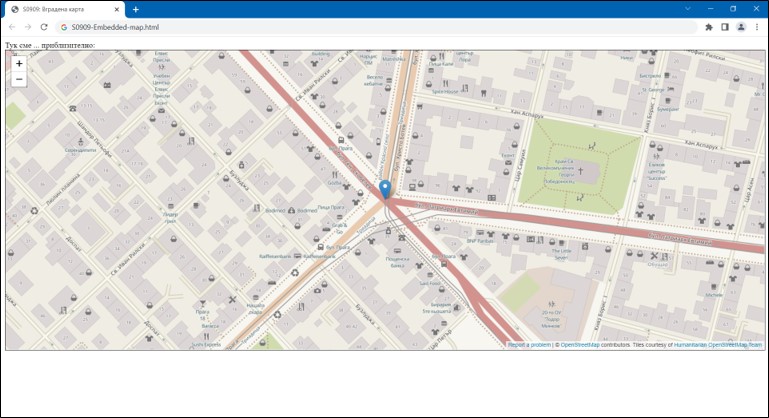The height and width of the screenshot is (418, 769).
Task: Reload the page
Action: (45, 27)
